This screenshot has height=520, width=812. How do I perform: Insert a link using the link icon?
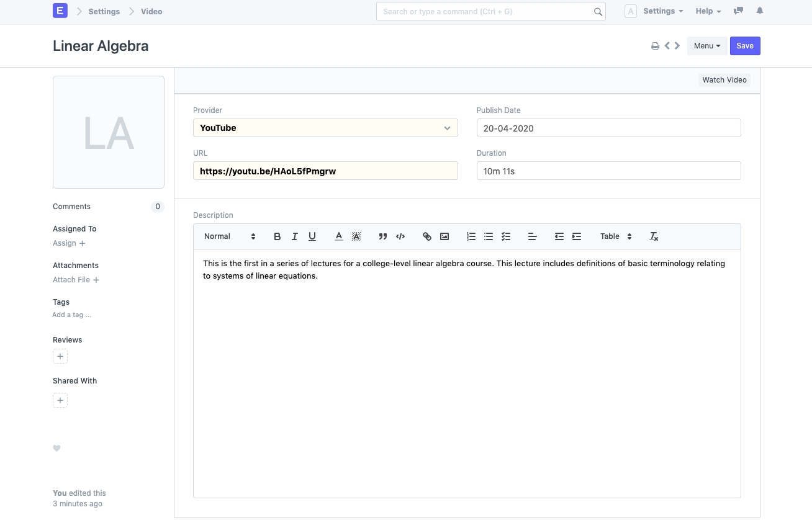[x=427, y=236]
